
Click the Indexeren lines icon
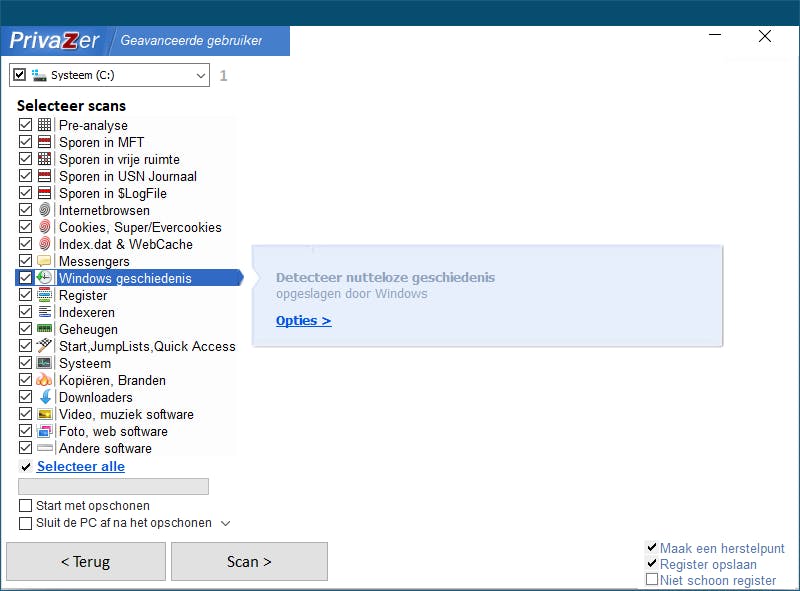click(x=44, y=312)
